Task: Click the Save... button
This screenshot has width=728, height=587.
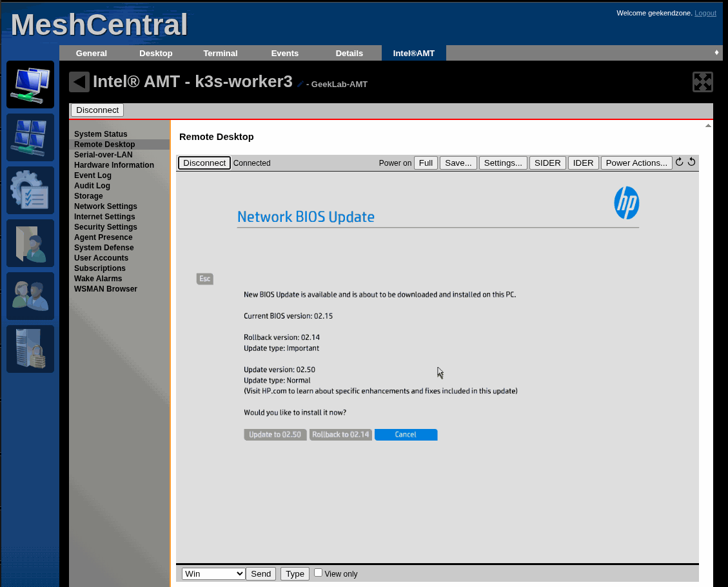Action: tap(458, 163)
